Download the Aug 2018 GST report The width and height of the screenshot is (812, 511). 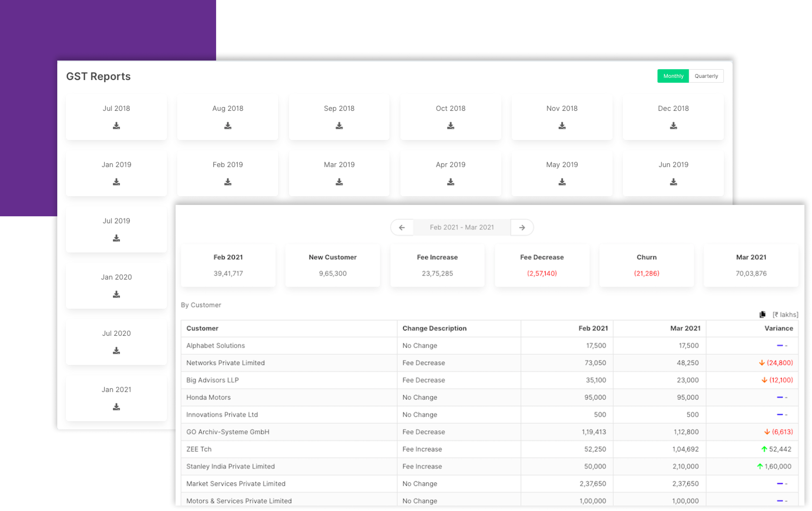(x=228, y=126)
